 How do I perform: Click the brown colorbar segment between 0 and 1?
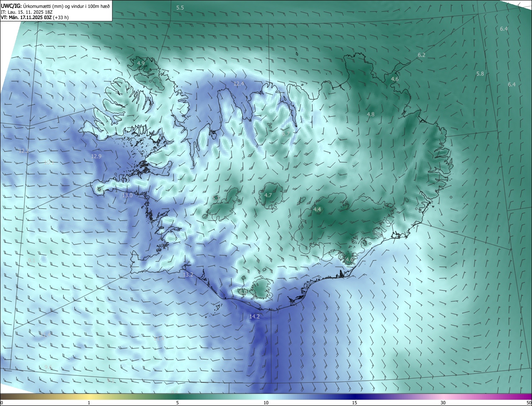[44, 396]
